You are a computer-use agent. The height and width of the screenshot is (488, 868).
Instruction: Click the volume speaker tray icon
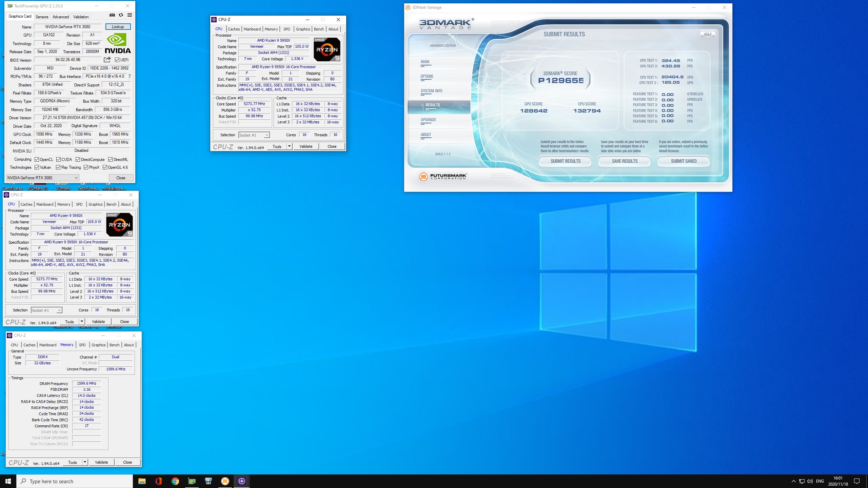pyautogui.click(x=810, y=481)
